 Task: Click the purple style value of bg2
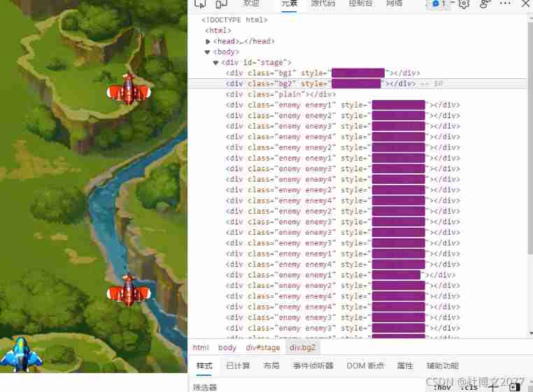(356, 84)
